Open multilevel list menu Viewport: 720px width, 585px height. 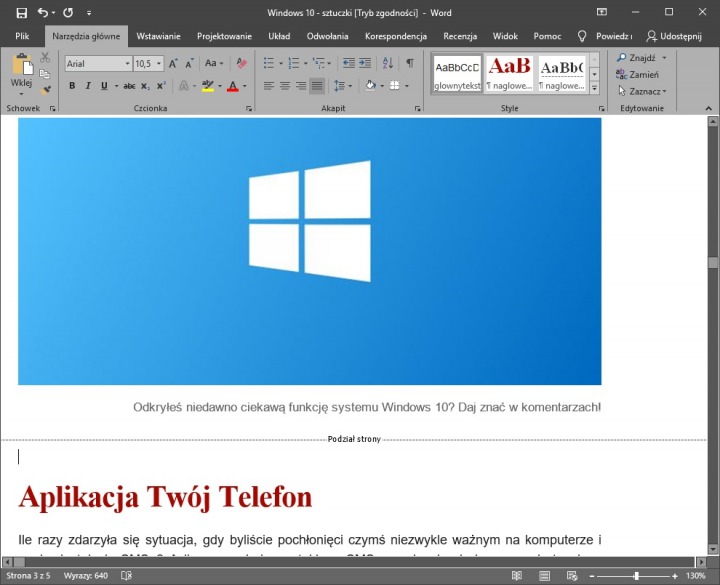[321, 63]
